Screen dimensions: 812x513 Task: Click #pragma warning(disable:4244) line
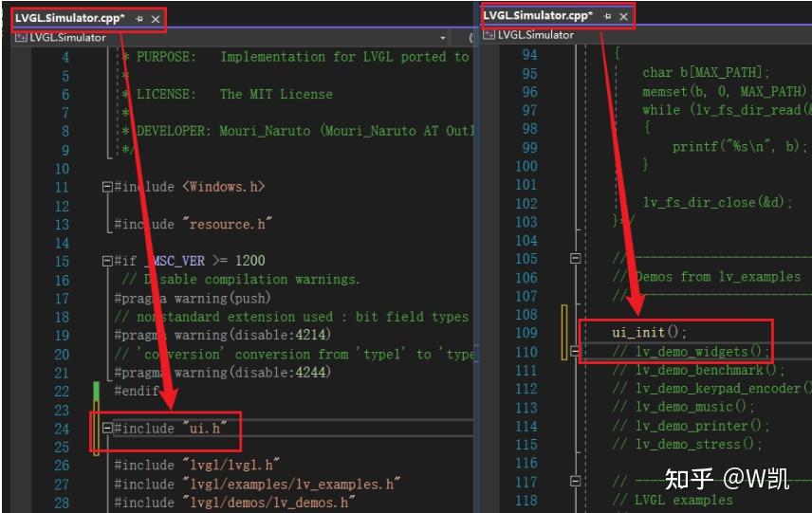click(223, 373)
